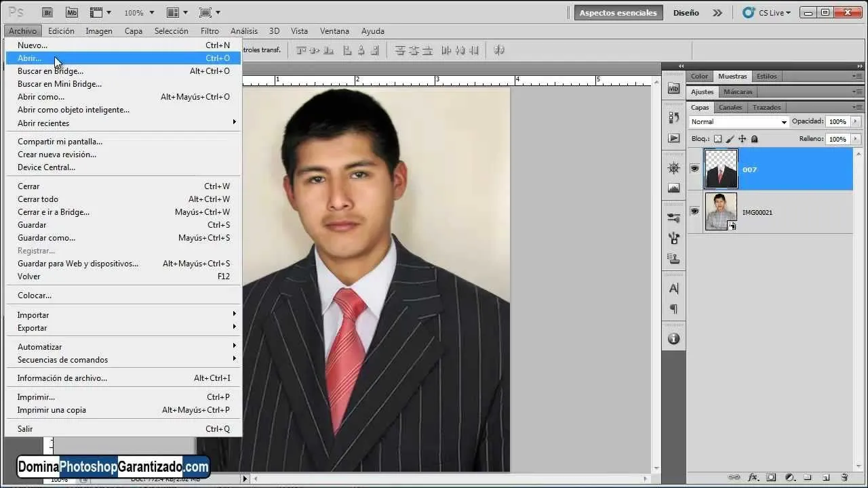Choose Guardar para Web y dispositivos...
The width and height of the screenshot is (868, 488).
[123, 264]
